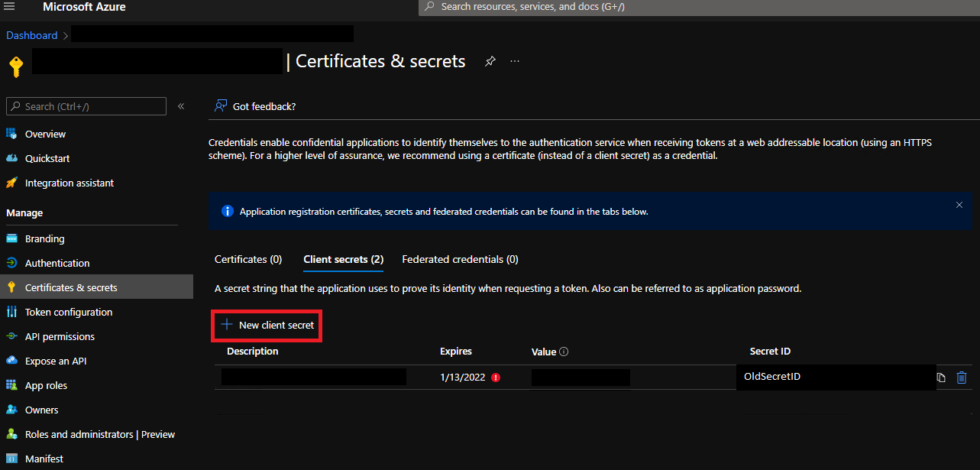Click the Quickstart cloud icon
The height and width of the screenshot is (470, 980).
[11, 158]
